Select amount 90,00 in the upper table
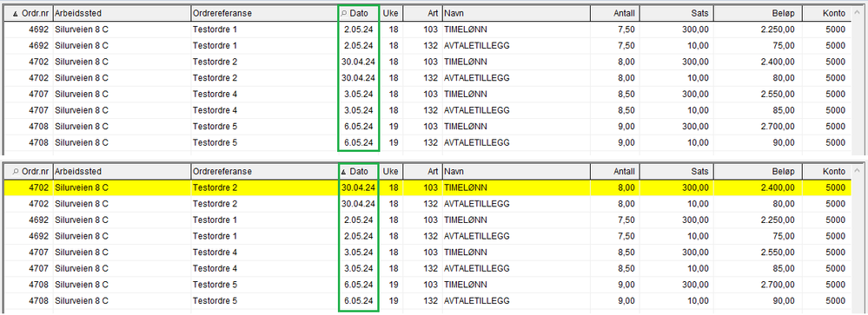This screenshot has width=868, height=315. click(785, 142)
